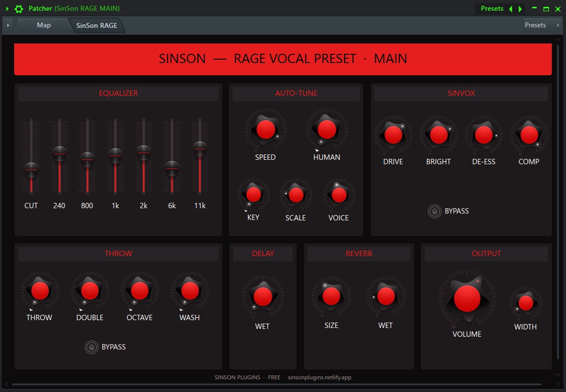Click the DOUBLE knob

89,290
